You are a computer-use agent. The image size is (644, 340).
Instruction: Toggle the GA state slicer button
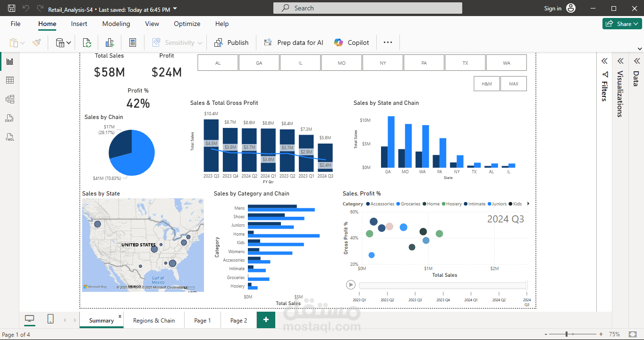tap(259, 63)
